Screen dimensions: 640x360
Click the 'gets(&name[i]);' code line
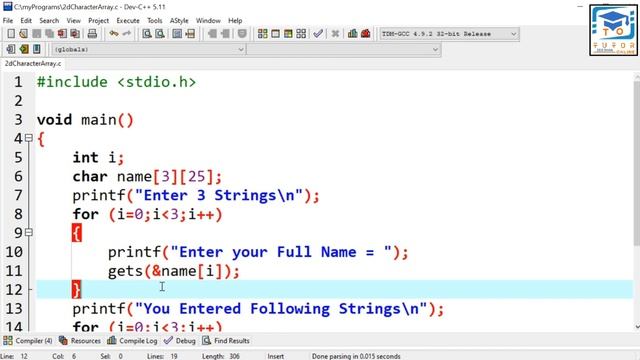173,271
